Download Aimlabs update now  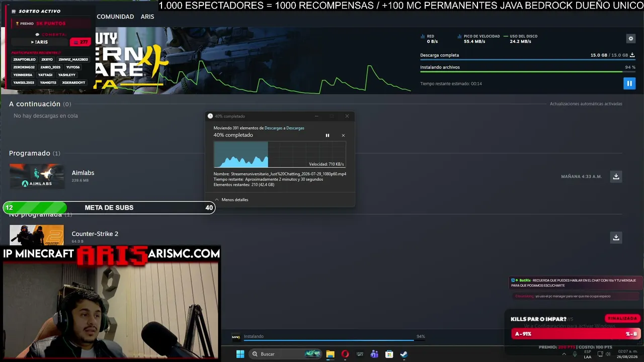coord(616,176)
